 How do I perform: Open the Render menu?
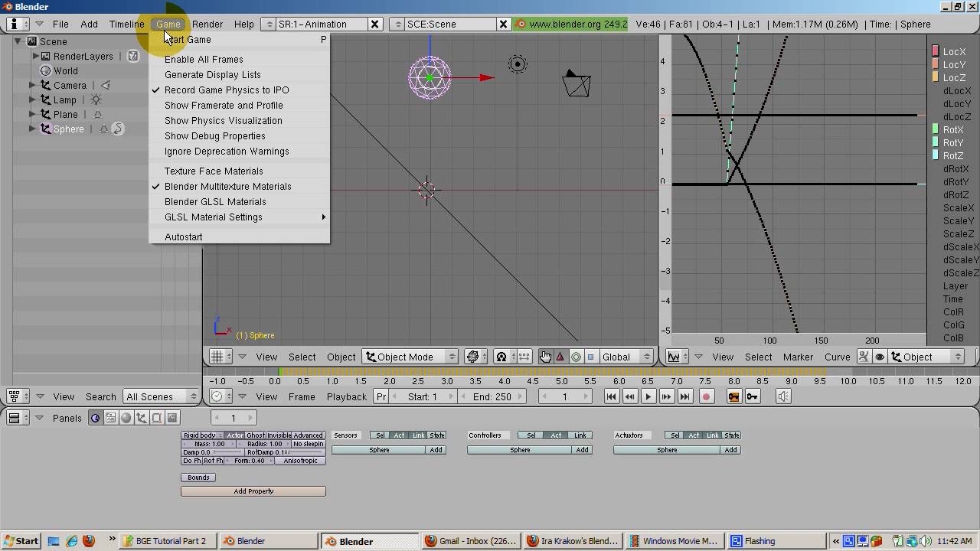[207, 24]
